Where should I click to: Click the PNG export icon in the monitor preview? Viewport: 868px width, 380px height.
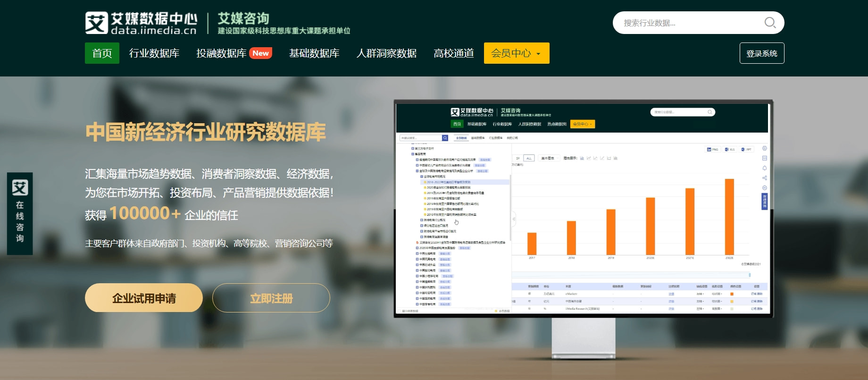tap(712, 150)
